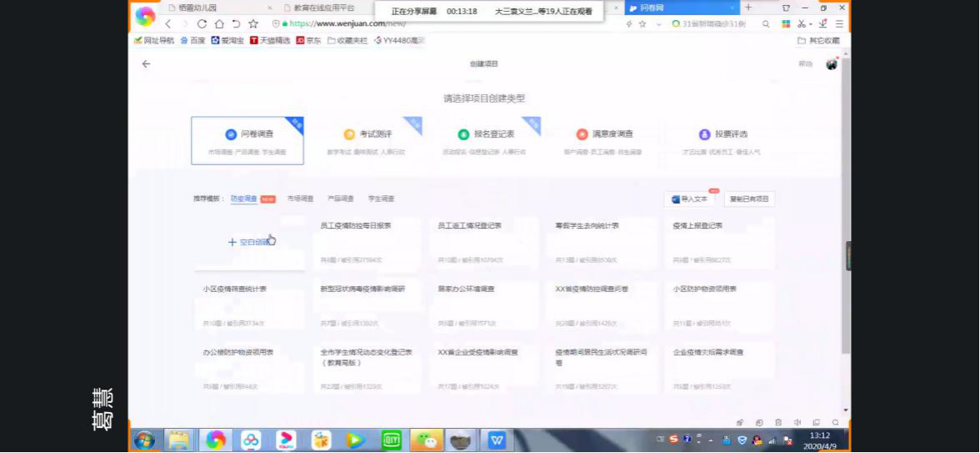Open the 疫情上报登记表 template
Screen dimensions: 980x453
click(720, 243)
